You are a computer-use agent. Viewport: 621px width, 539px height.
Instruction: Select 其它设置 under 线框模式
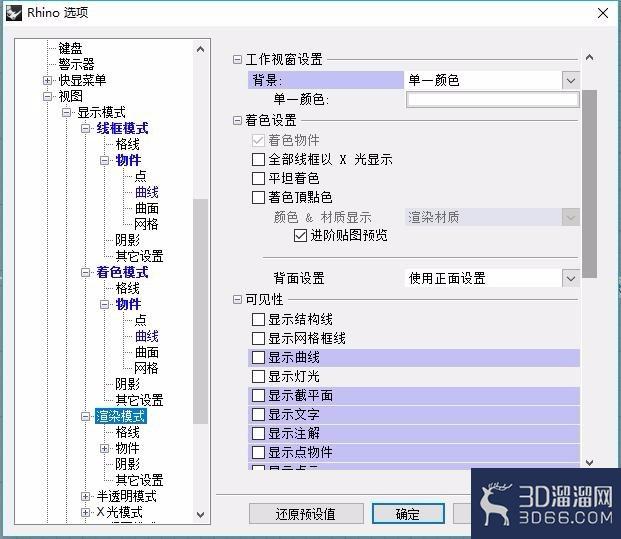coord(139,256)
